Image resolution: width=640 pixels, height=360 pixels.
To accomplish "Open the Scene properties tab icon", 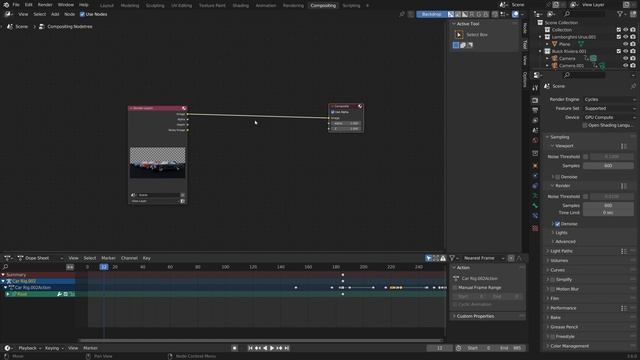I will [x=535, y=130].
